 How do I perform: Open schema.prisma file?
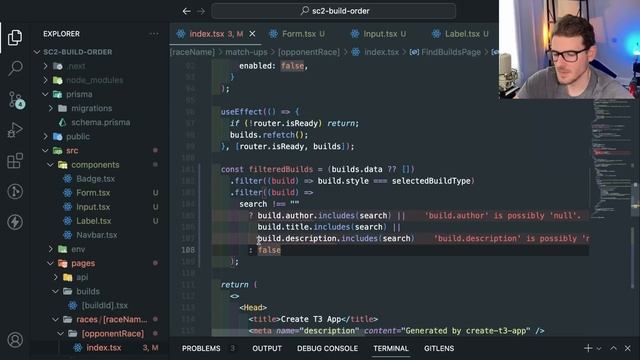click(100, 122)
